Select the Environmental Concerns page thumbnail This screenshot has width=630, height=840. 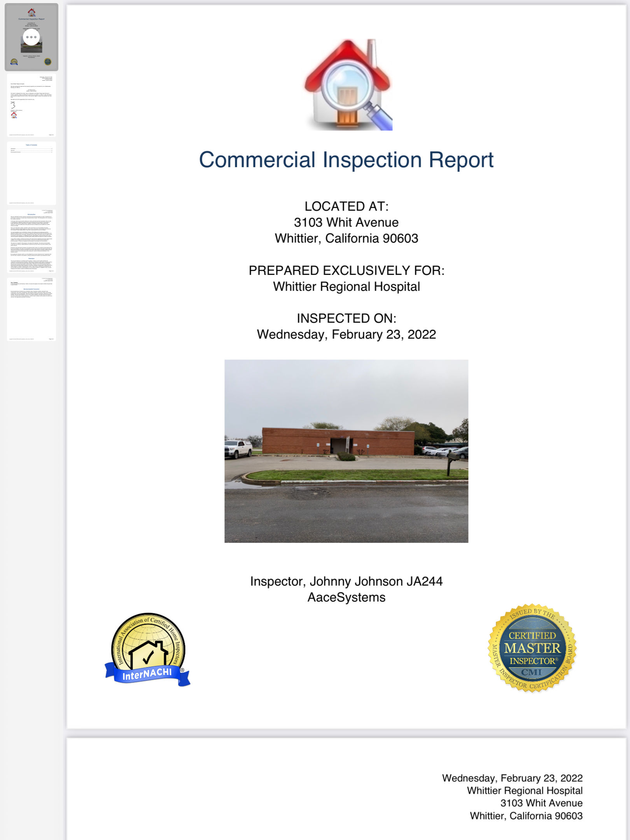coord(31,309)
